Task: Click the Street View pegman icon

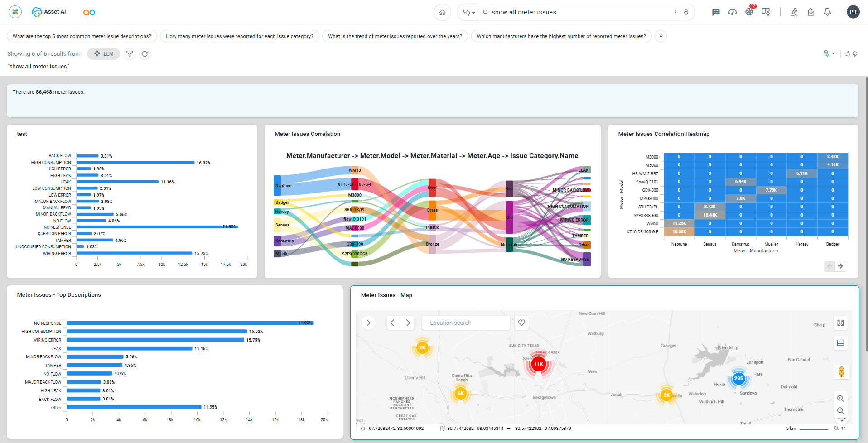Action: click(841, 372)
